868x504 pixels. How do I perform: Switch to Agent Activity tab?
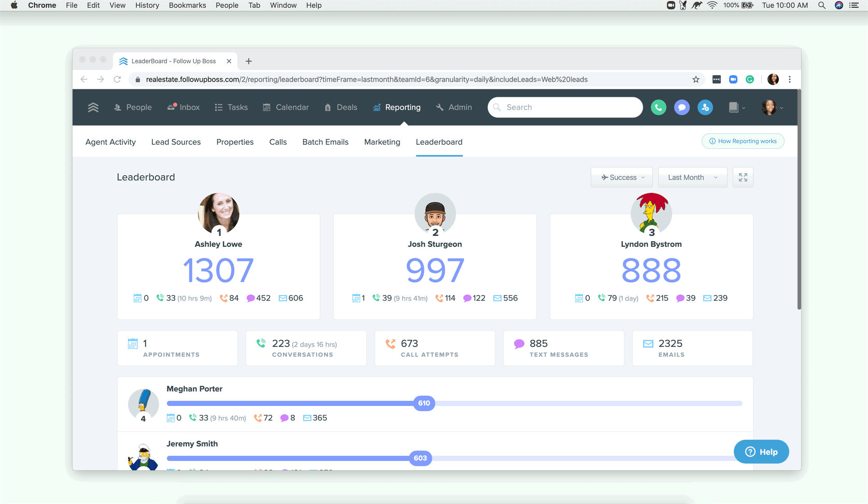[x=110, y=142]
